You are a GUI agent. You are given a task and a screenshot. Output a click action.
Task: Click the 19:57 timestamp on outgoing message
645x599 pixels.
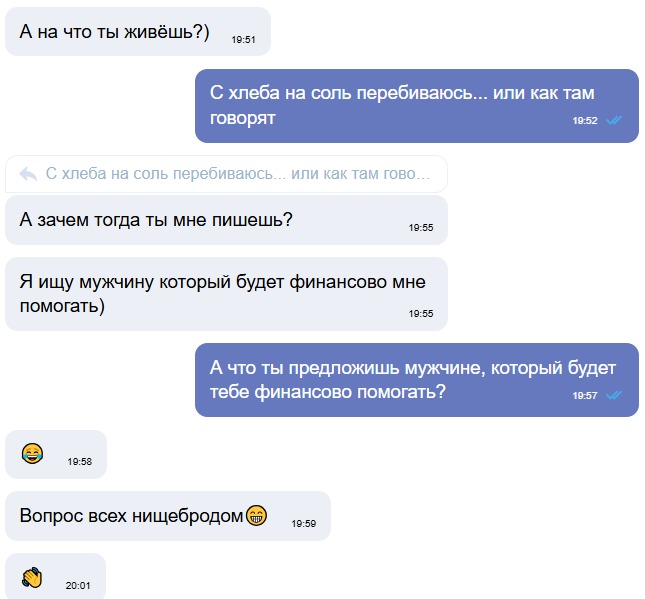(x=585, y=395)
